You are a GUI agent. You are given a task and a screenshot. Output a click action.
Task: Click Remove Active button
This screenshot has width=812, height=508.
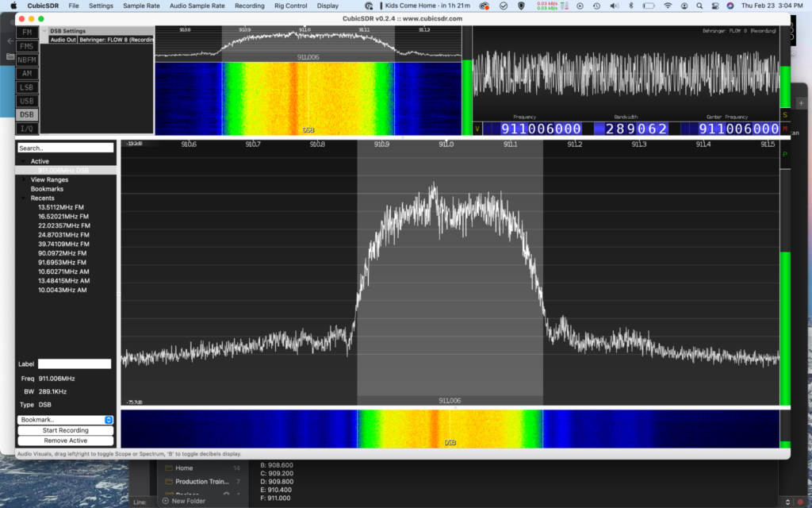tap(65, 441)
